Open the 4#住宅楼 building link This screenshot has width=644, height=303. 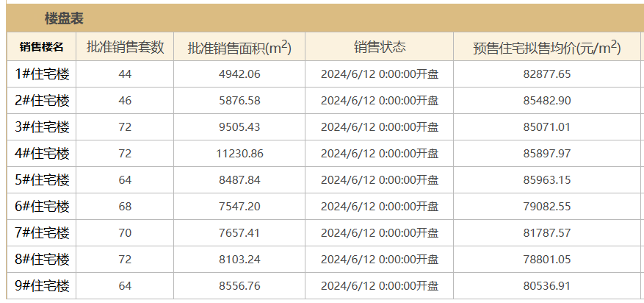43,154
